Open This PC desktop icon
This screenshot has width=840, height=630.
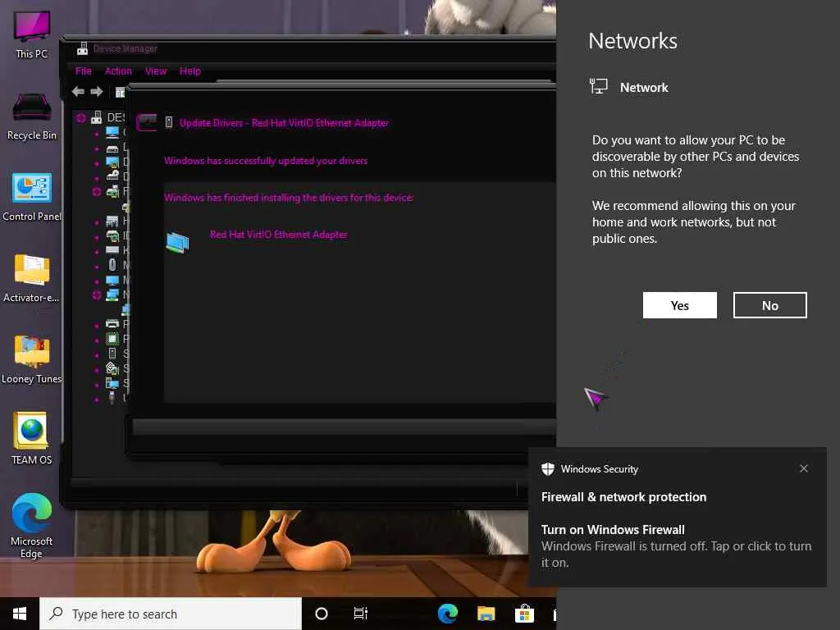(x=32, y=34)
